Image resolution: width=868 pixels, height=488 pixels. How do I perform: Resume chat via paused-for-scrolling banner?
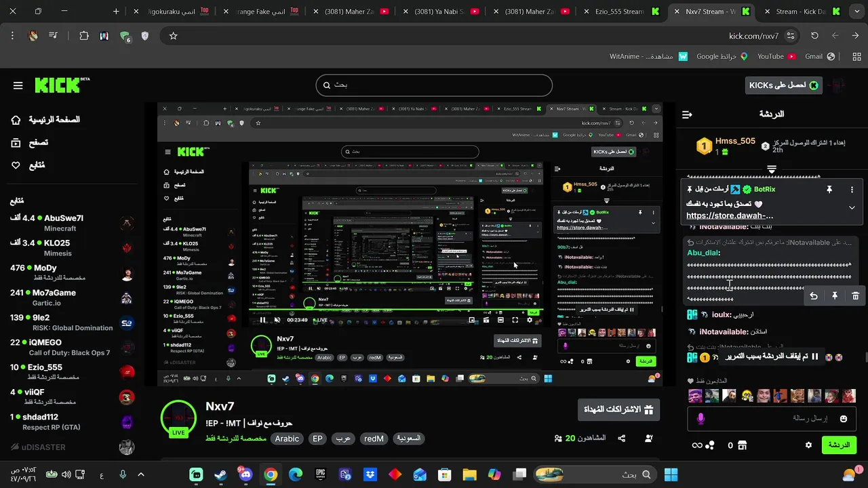click(772, 357)
